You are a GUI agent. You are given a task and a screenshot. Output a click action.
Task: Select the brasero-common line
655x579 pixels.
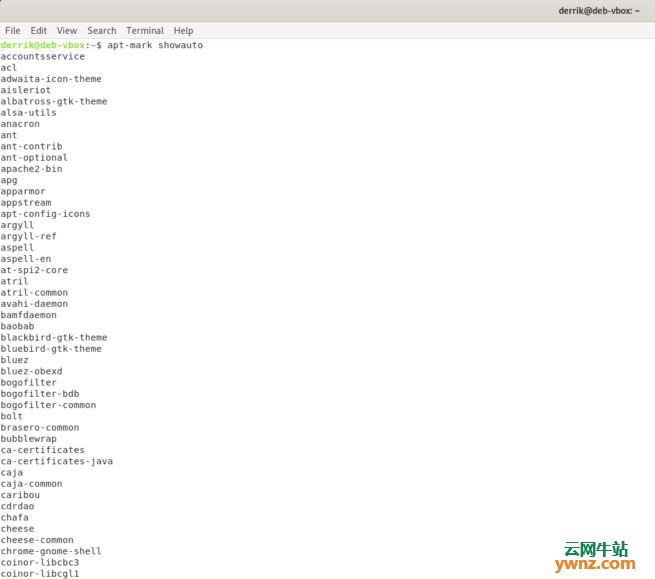click(x=40, y=428)
